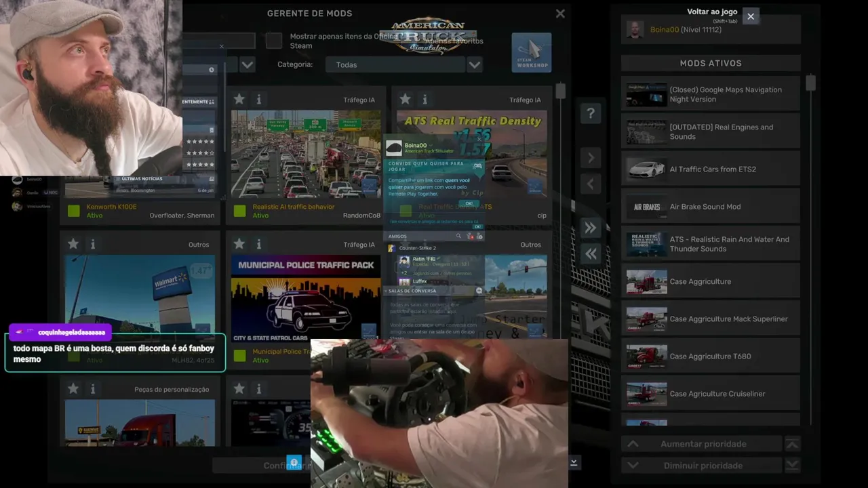
Task: Close the Steam overlay Voltar ao jogo X
Action: (x=750, y=16)
